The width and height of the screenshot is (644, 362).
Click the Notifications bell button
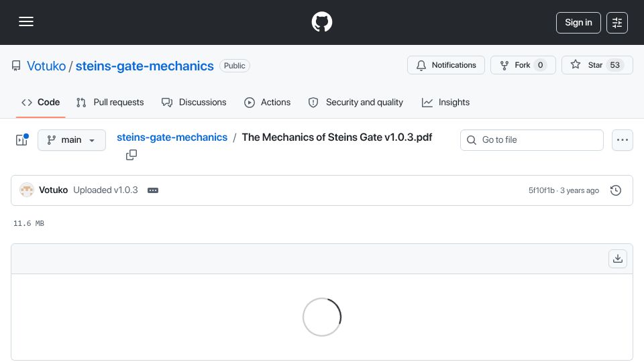[446, 65]
